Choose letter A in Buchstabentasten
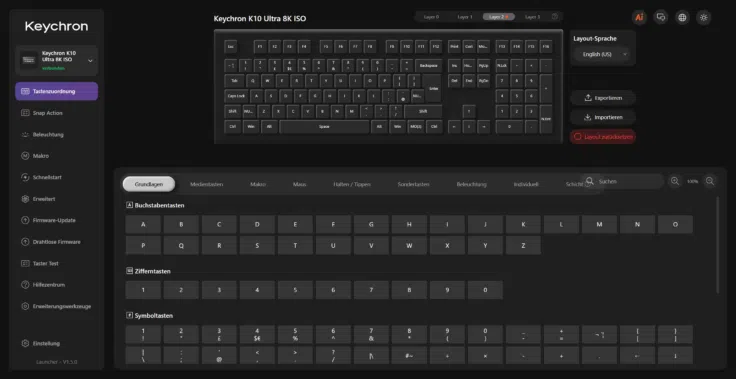This screenshot has height=379, width=736. coord(143,224)
